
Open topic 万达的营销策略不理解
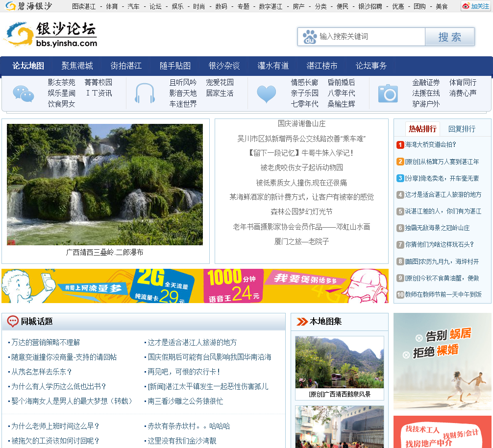coord(46,342)
